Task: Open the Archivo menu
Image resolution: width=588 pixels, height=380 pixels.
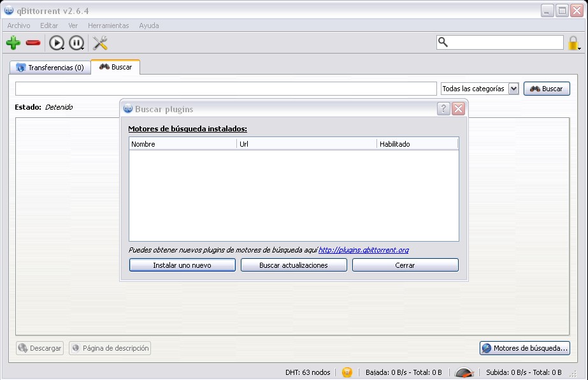Action: tap(18, 26)
